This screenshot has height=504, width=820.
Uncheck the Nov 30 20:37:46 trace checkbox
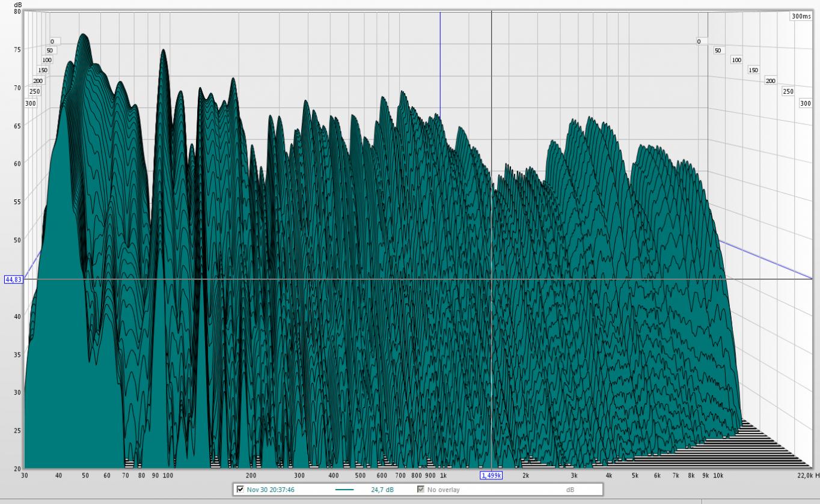240,490
